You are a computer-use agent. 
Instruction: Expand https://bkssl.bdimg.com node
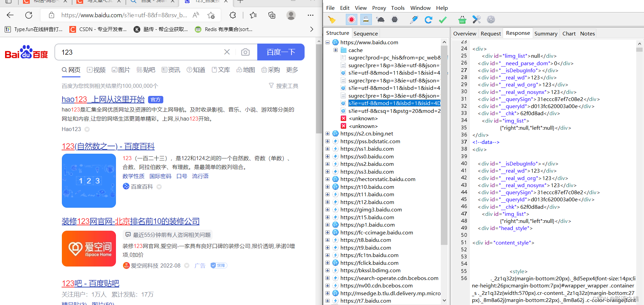pos(328,270)
